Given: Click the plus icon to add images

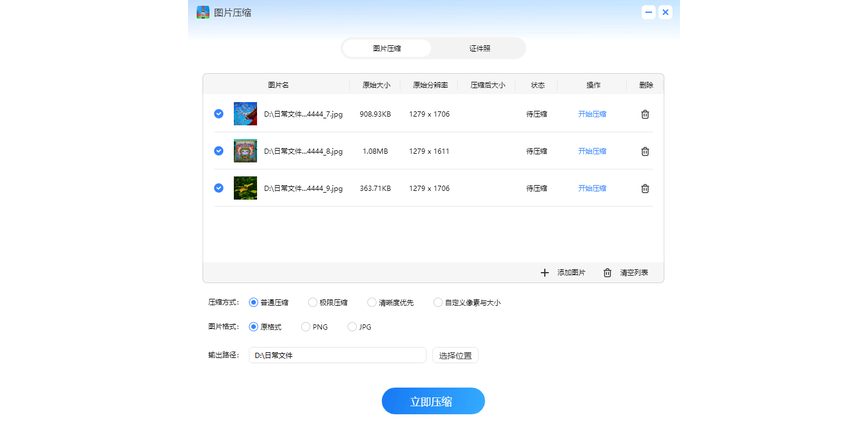Looking at the screenshot, I should 544,273.
